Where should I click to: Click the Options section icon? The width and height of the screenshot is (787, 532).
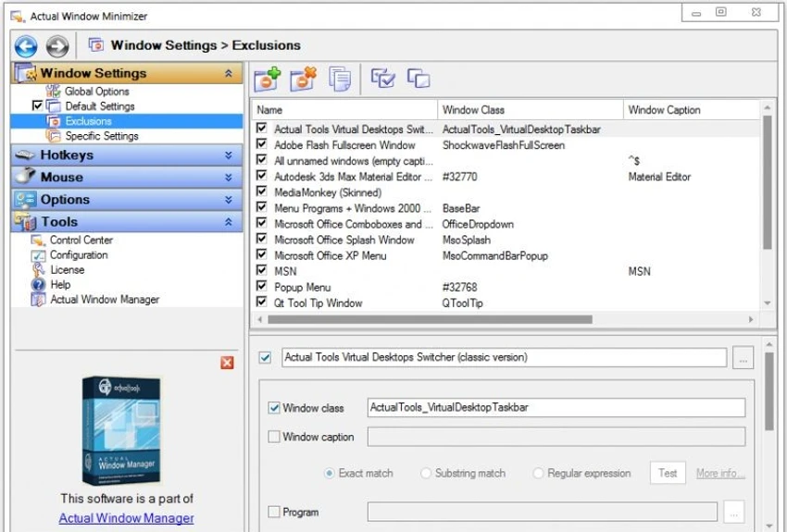tap(25, 199)
